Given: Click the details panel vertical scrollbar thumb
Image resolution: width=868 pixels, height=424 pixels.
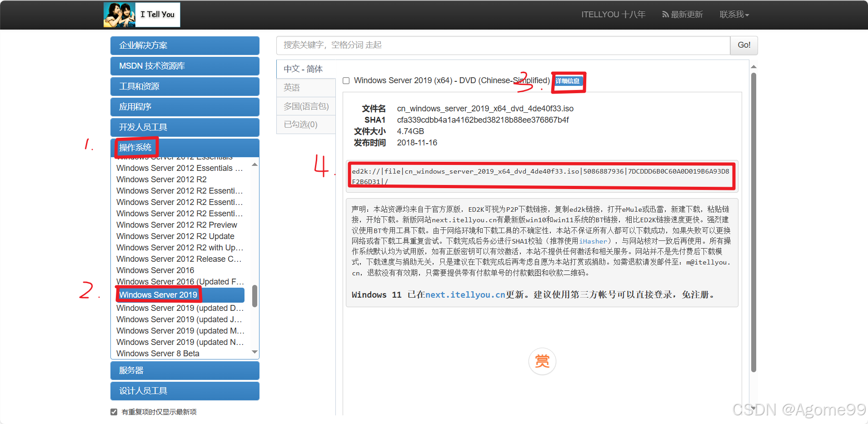Looking at the screenshot, I should [x=753, y=223].
